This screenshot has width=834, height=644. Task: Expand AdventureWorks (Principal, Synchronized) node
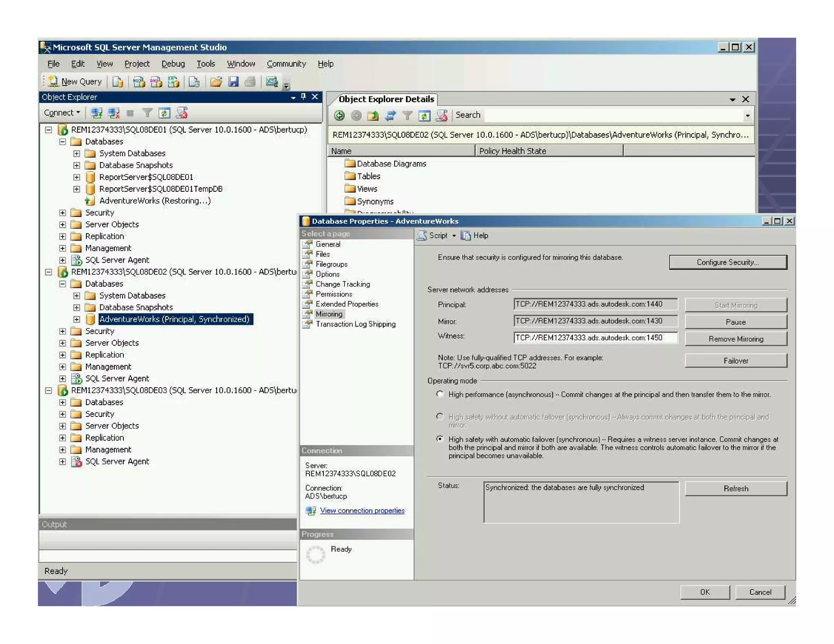point(77,320)
